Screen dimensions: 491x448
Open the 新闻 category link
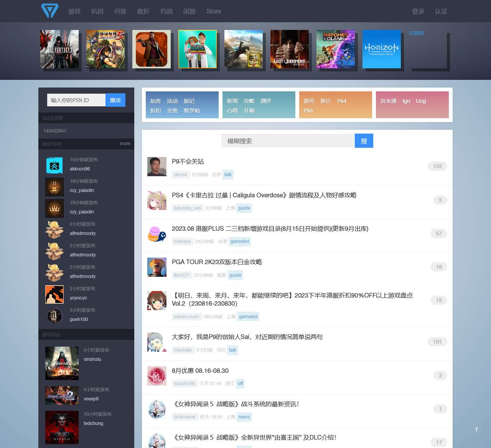pyautogui.click(x=232, y=101)
